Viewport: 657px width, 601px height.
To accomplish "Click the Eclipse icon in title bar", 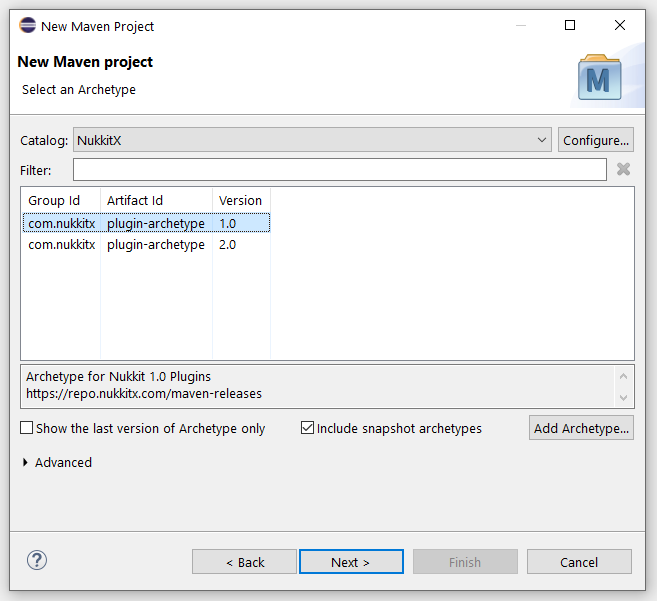I will click(27, 26).
